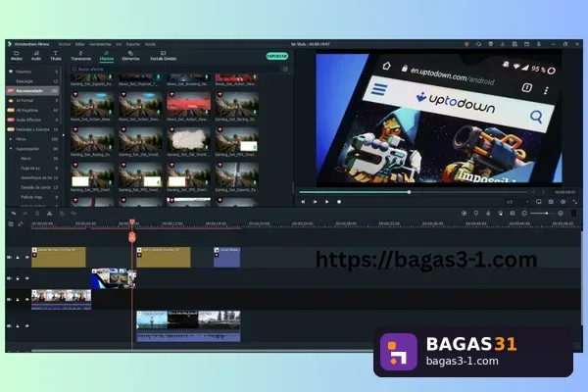Collapse the effects sidebar with handle arrow
The image size is (588, 392).
63,135
